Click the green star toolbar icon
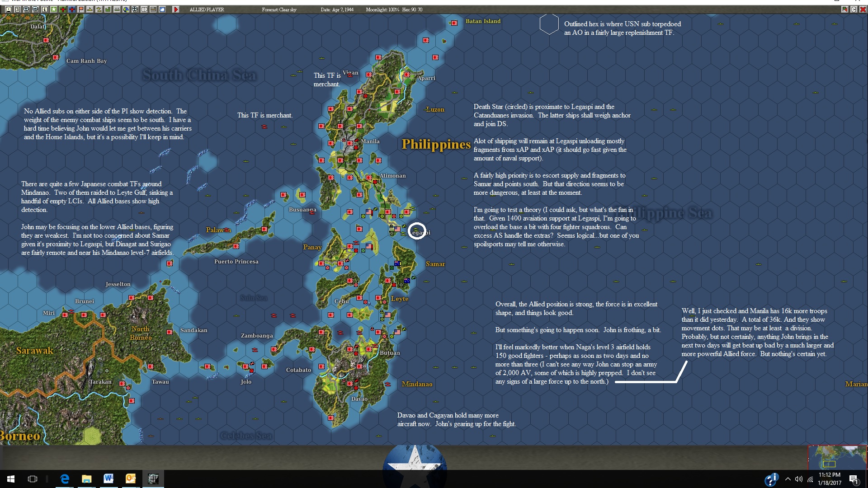 [x=54, y=9]
